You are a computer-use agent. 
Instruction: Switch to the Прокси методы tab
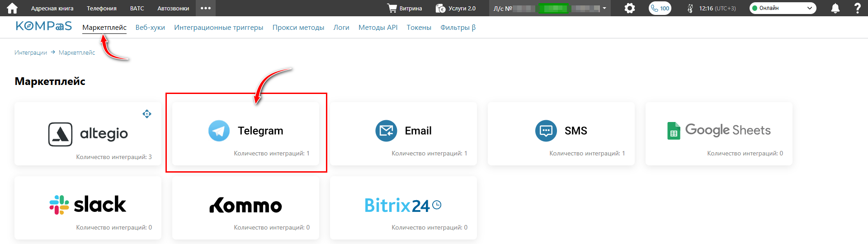[298, 28]
